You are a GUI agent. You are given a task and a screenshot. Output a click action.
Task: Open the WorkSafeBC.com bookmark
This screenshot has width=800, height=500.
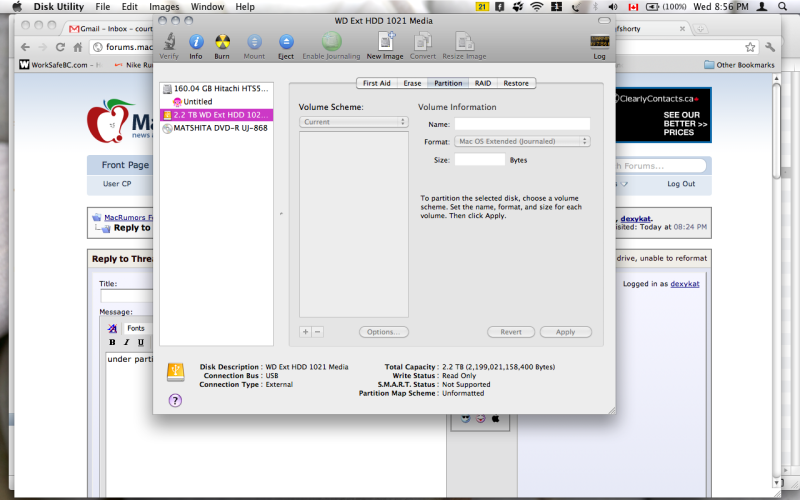click(59, 65)
